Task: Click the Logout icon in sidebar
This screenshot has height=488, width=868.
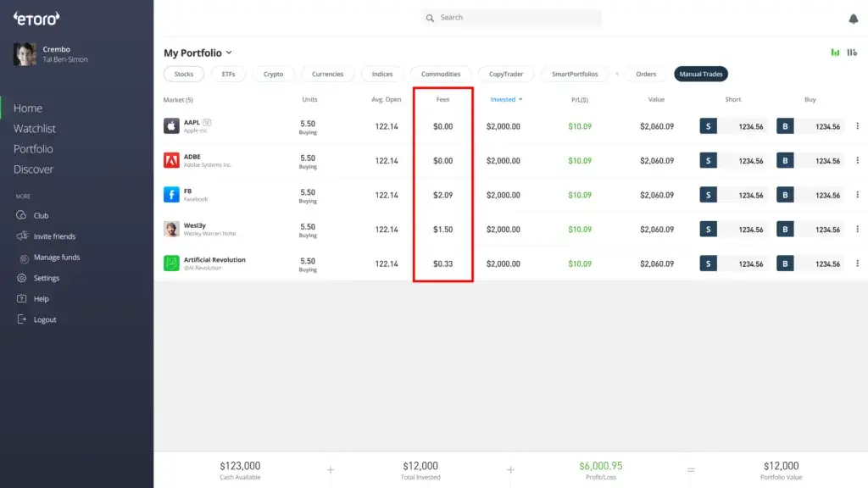Action: pyautogui.click(x=24, y=319)
